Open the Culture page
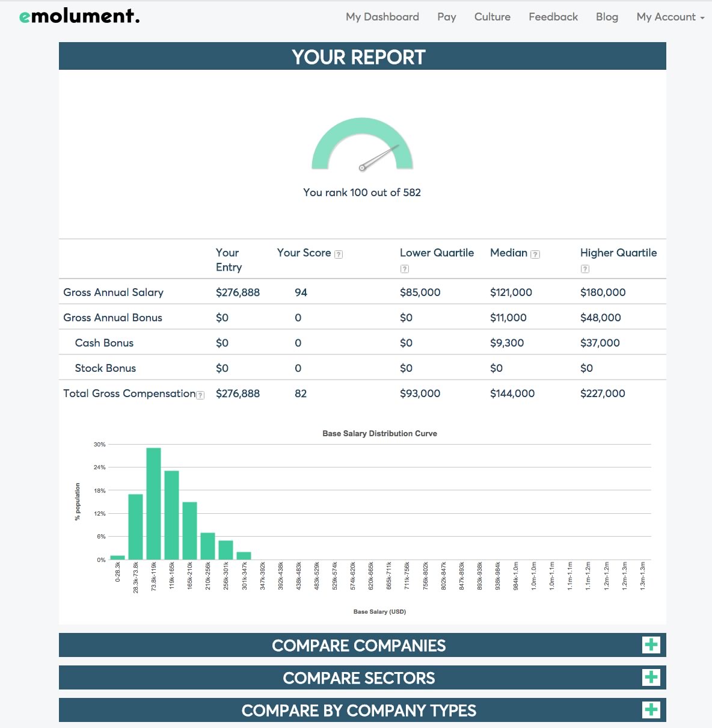Image resolution: width=712 pixels, height=728 pixels. pos(493,17)
